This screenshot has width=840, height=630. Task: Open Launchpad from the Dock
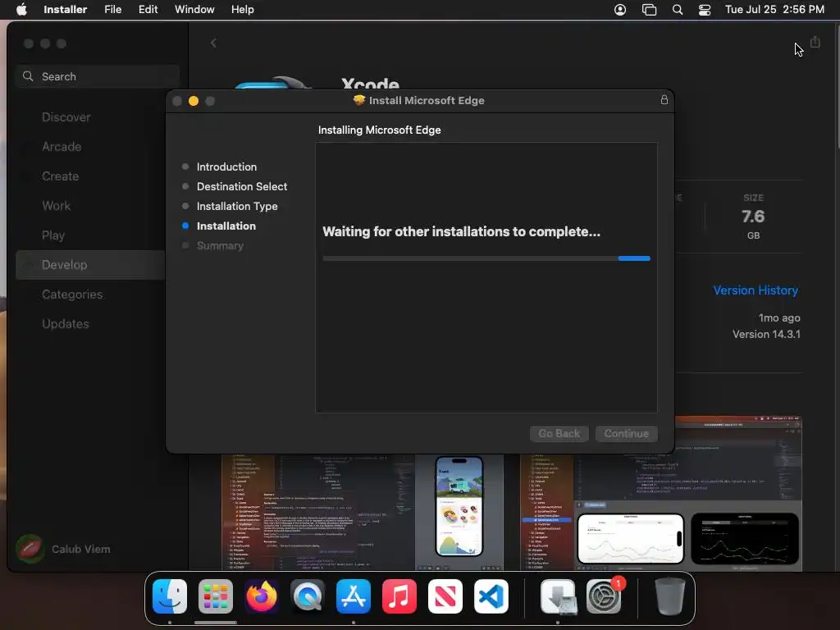tap(216, 596)
